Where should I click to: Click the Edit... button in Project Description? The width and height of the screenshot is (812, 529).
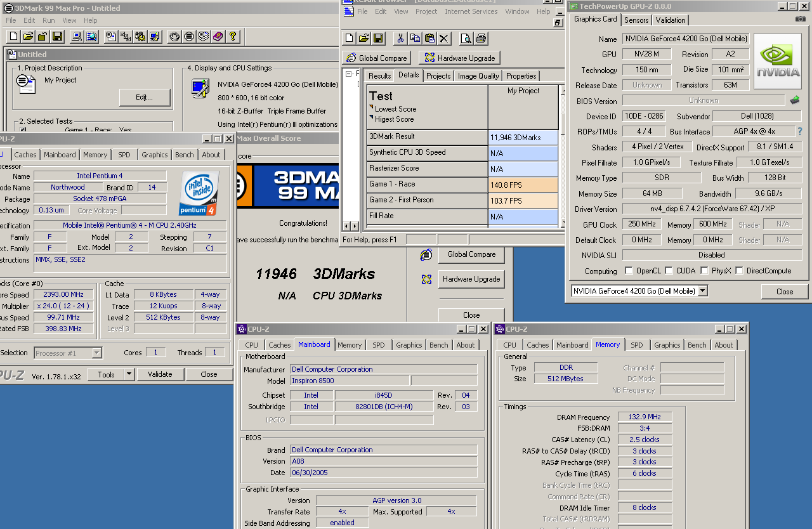tap(145, 97)
